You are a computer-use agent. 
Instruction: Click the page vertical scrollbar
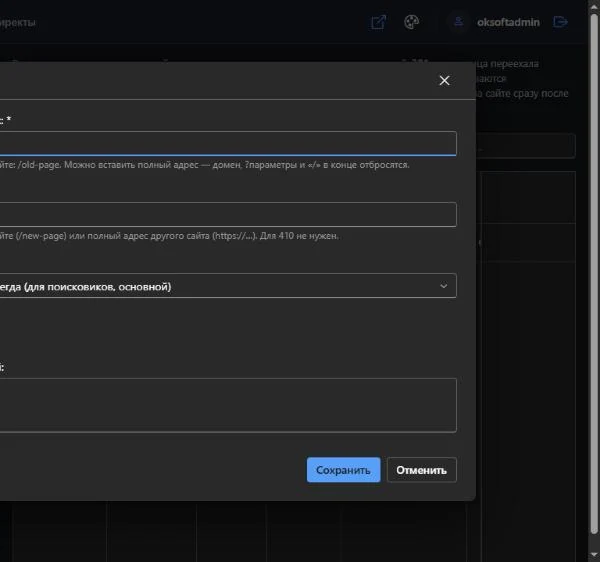tap(594, 274)
